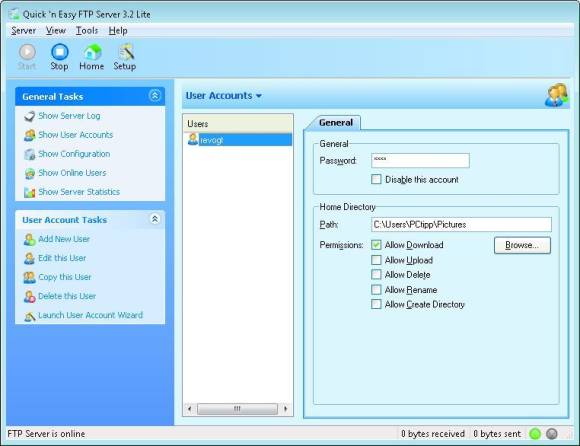Click the greyed-out Start toolbar icon
Screen dimensions: 580x446
coord(27,52)
